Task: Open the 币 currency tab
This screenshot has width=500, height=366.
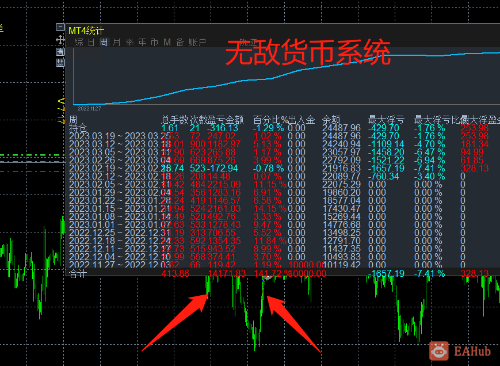Action: (x=154, y=42)
